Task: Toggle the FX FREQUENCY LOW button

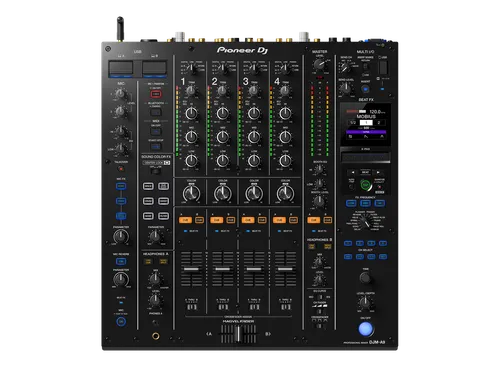Action: click(x=351, y=203)
